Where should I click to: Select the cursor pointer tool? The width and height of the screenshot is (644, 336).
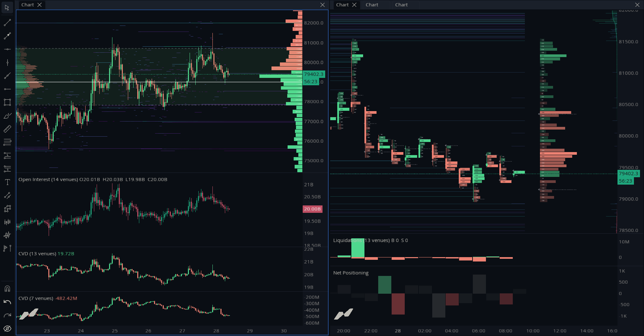7,7
